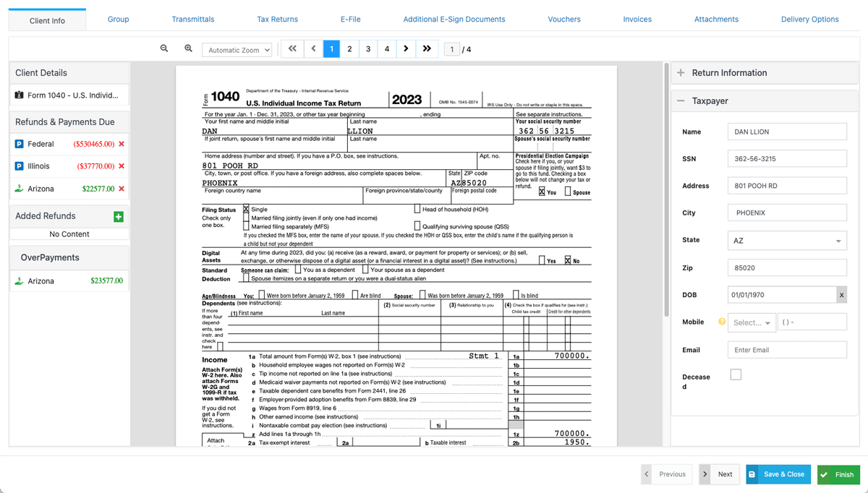
Task: Click the Save & Close button
Action: point(778,474)
